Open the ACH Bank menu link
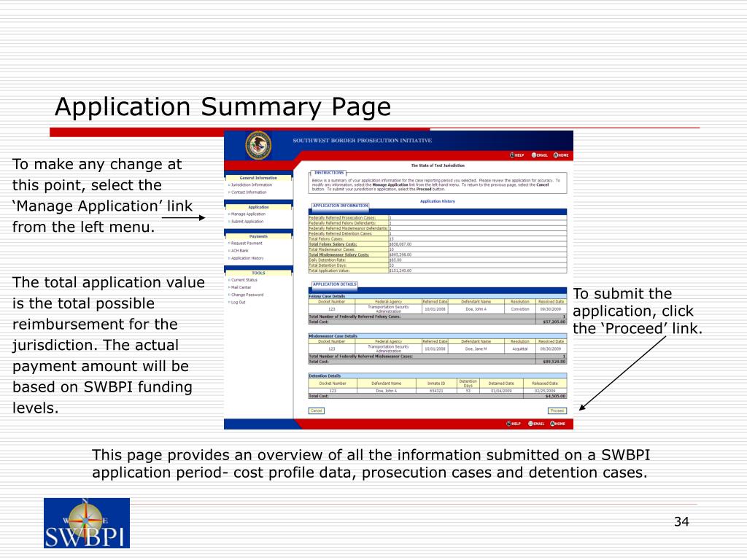Screen dimensions: 747x560 click(x=239, y=251)
